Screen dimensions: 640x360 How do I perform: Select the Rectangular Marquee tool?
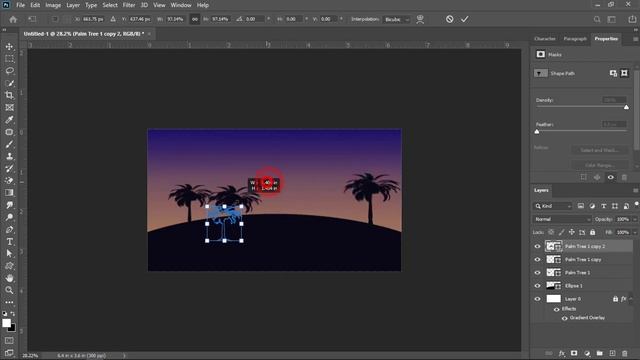(x=9, y=59)
